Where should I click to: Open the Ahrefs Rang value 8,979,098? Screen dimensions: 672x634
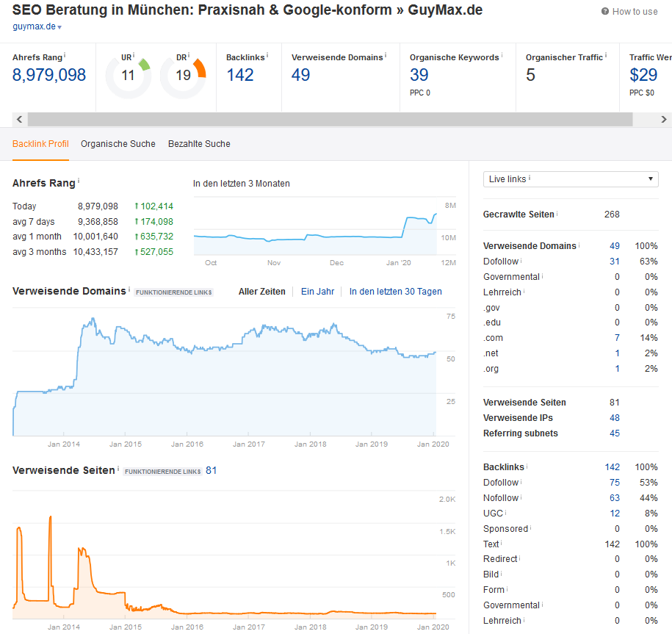(49, 75)
